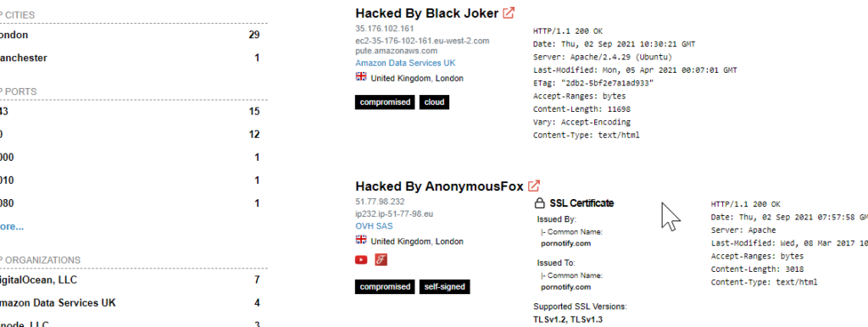
Task: Select the self-signed tag
Action: coord(444,286)
